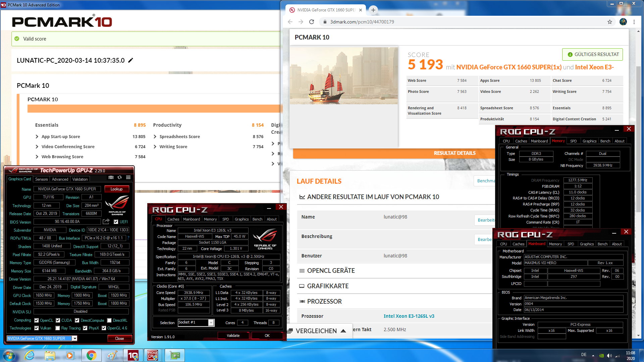The image size is (644, 362).
Task: Open Chrome's three-dot menu
Action: click(634, 22)
